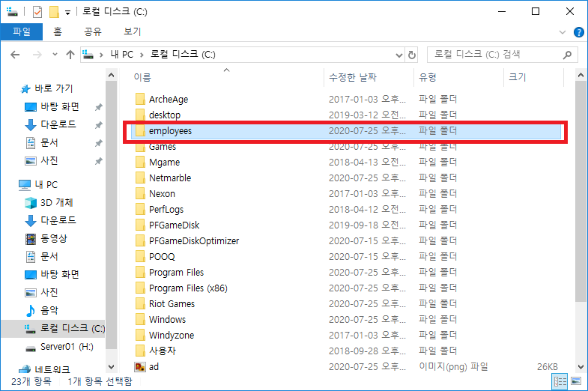
Task: Click 내 PC in the address bar
Action: (x=122, y=55)
